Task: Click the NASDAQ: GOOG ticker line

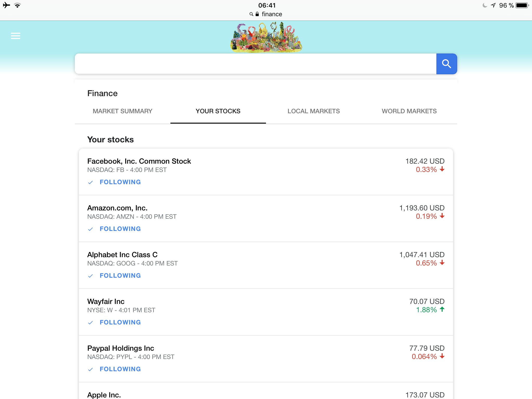Action: [x=132, y=263]
